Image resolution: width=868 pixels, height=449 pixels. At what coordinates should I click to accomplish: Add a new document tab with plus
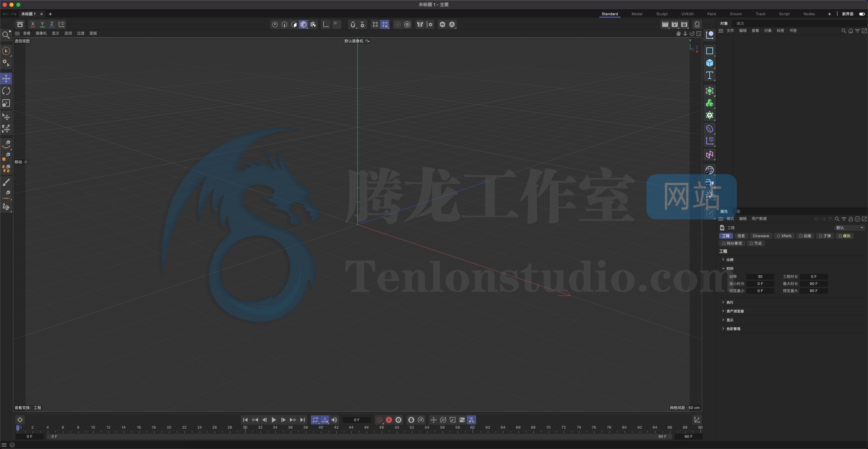pyautogui.click(x=50, y=14)
